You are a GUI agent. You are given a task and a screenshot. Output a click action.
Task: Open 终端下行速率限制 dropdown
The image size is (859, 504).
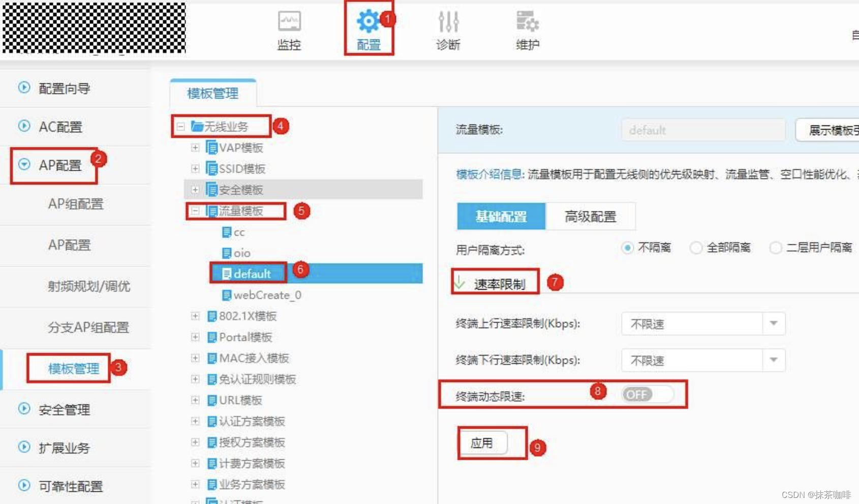[703, 360]
